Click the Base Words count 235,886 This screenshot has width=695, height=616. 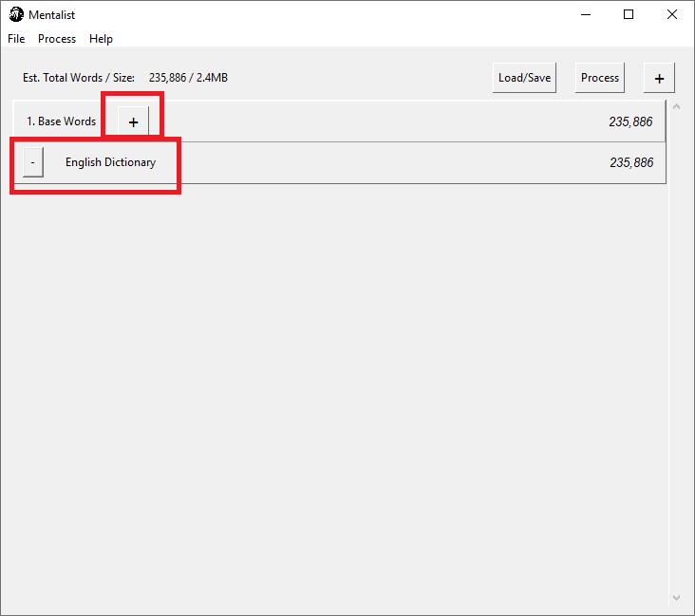point(630,121)
